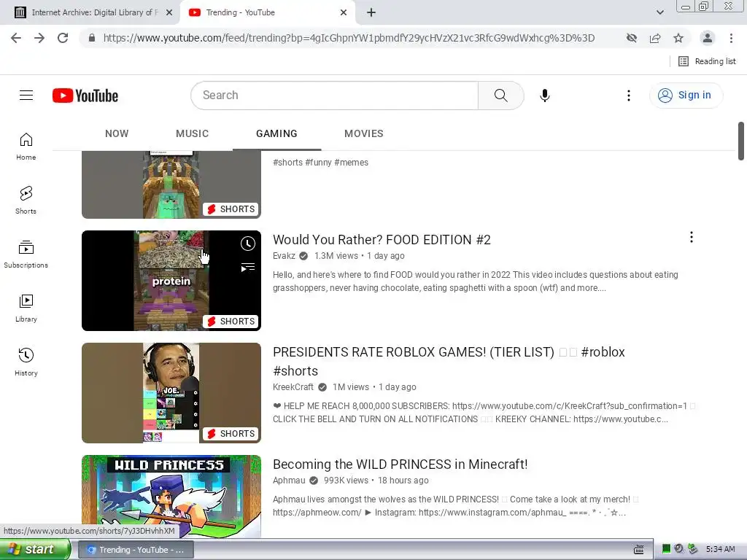This screenshot has height=560, width=747.
Task: Click the page vertical scrollbar thumb
Action: pos(741,141)
